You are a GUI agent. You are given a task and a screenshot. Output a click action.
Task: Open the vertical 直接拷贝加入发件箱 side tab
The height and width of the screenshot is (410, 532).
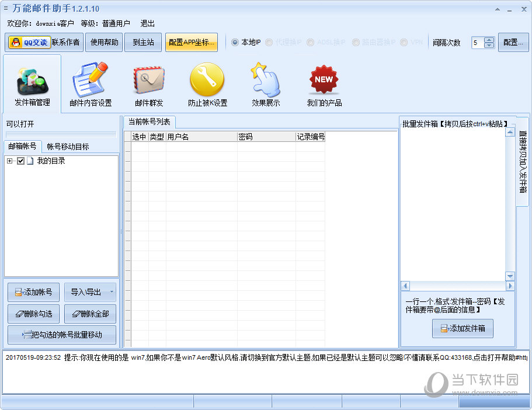[523, 161]
